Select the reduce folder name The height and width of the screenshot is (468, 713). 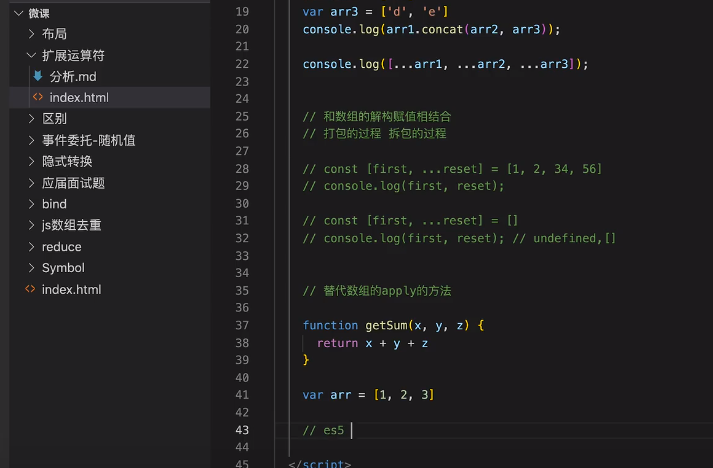[x=62, y=247]
